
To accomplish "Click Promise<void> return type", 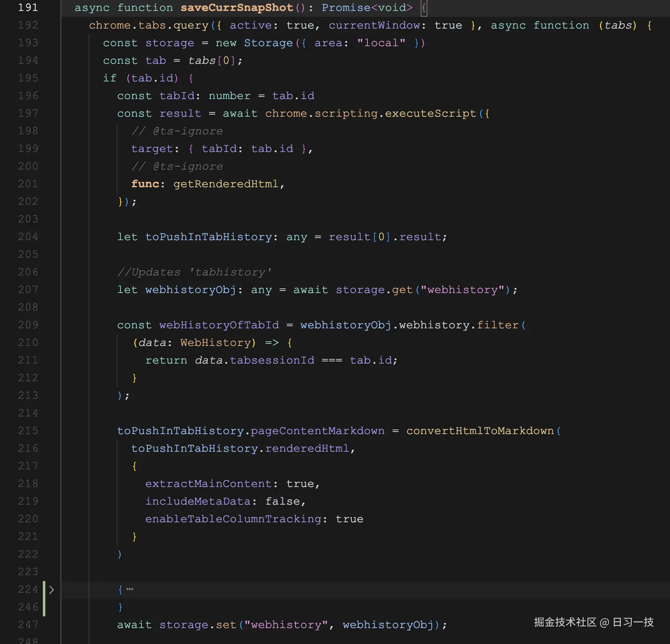I will [367, 8].
